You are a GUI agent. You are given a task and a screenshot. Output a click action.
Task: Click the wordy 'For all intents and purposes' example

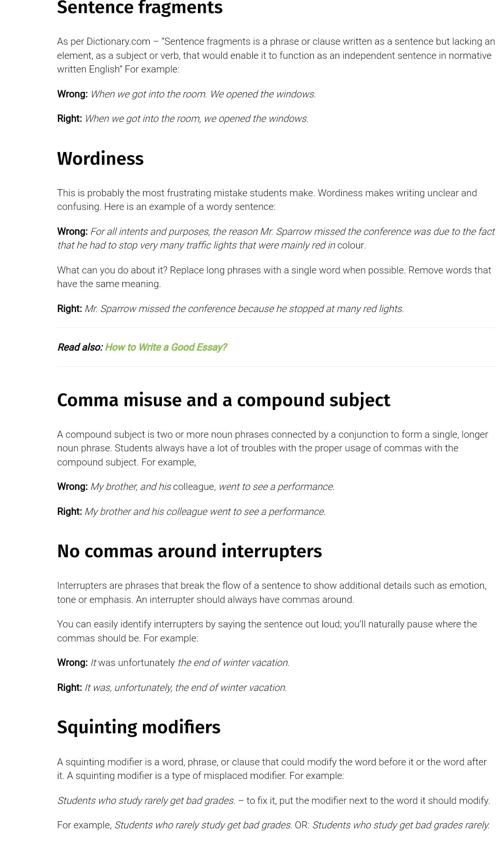[x=276, y=238]
